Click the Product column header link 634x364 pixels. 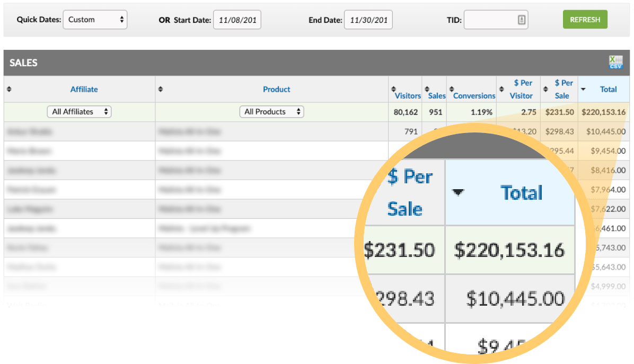(276, 90)
